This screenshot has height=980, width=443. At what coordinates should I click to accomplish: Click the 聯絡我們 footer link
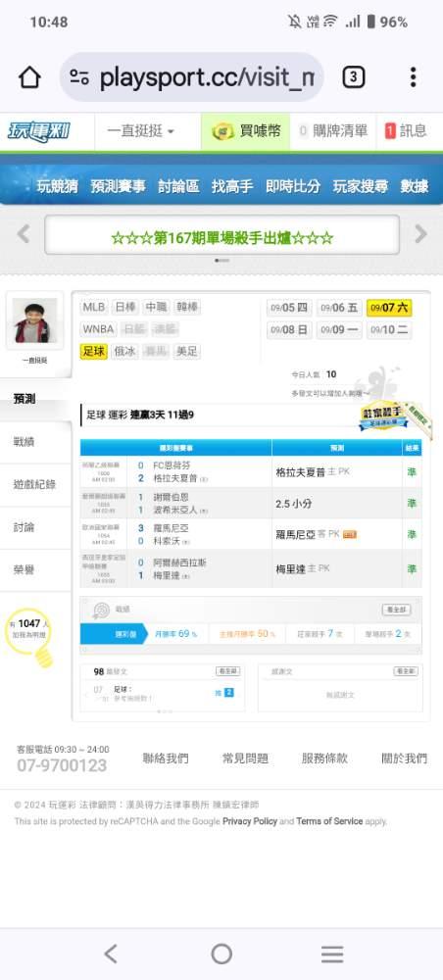(x=166, y=759)
